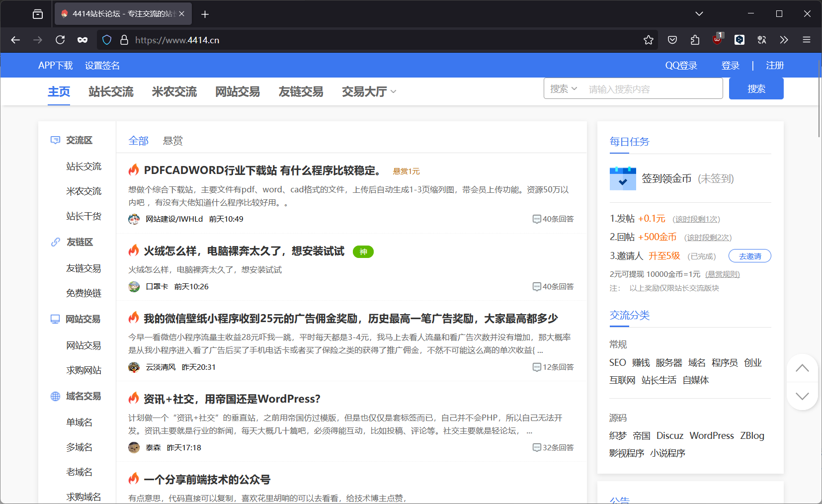822x504 pixels.
Task: Open the 网站交易 nav tab
Action: tap(238, 91)
